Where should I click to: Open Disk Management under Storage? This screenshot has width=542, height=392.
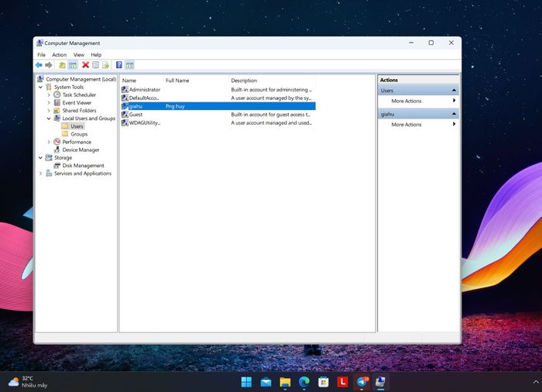83,166
